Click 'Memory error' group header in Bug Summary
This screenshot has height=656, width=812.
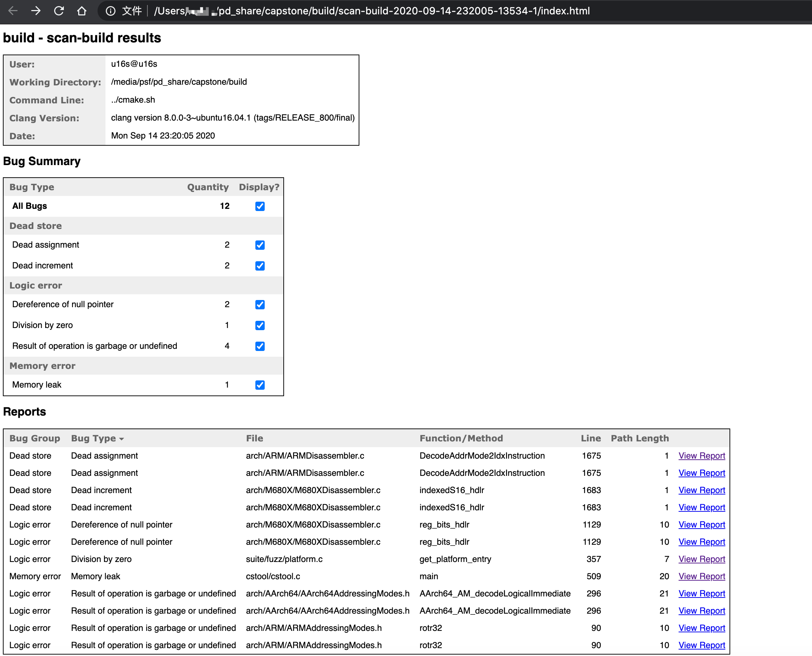coord(42,366)
